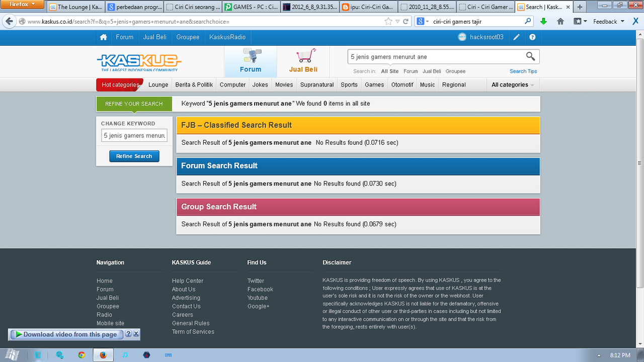Open Help Center footer link
This screenshot has width=644, height=362.
click(188, 281)
